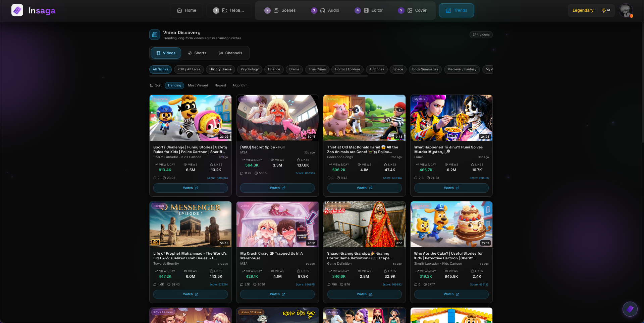Open Sports Challenge video thumbnail

coord(191,118)
